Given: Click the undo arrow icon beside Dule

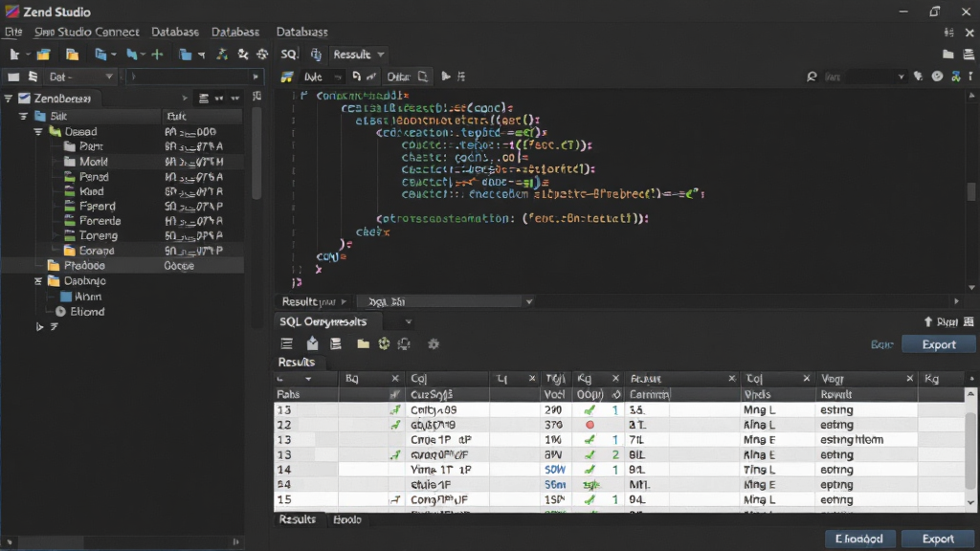Looking at the screenshot, I should (x=356, y=77).
